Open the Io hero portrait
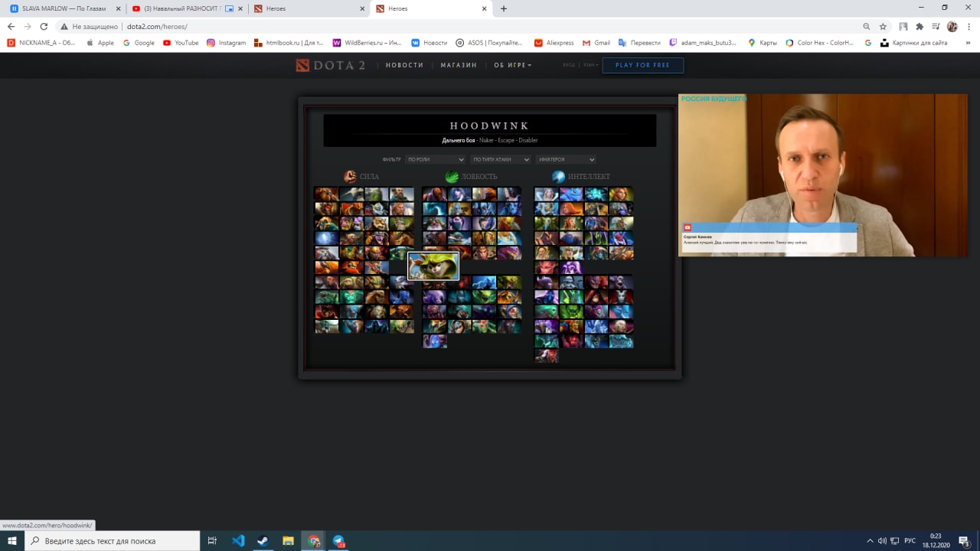Screen dimensions: 980x551 point(326,238)
